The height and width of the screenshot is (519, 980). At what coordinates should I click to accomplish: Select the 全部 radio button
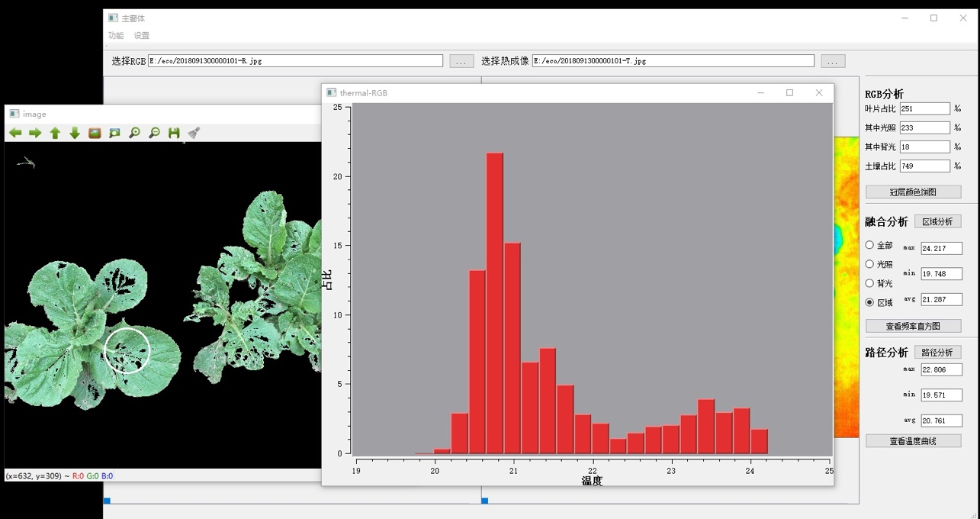tap(869, 246)
